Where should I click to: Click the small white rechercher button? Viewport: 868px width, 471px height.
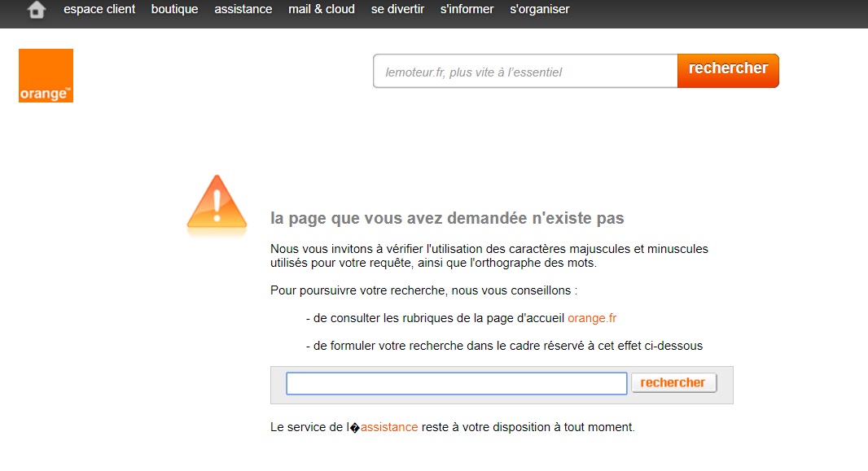pos(673,382)
